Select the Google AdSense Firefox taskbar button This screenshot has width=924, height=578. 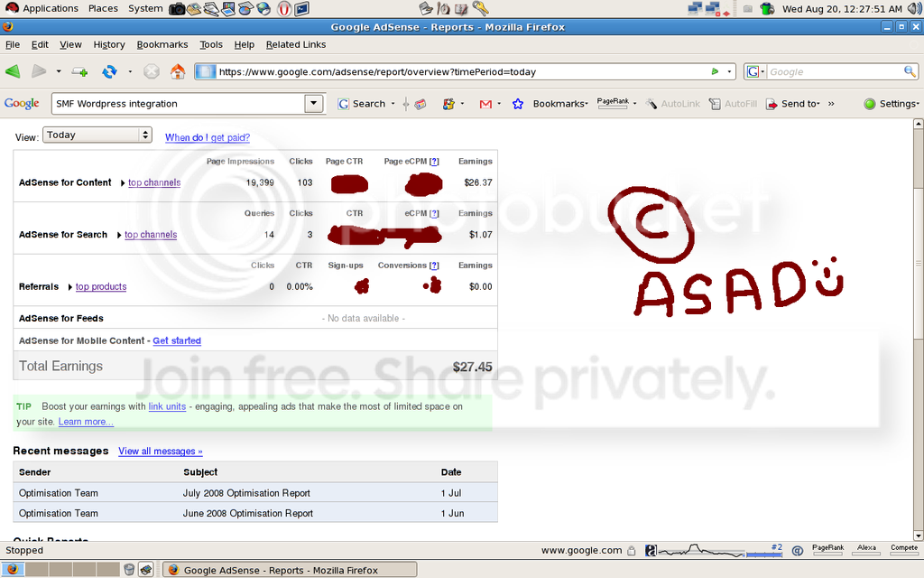tap(290, 570)
